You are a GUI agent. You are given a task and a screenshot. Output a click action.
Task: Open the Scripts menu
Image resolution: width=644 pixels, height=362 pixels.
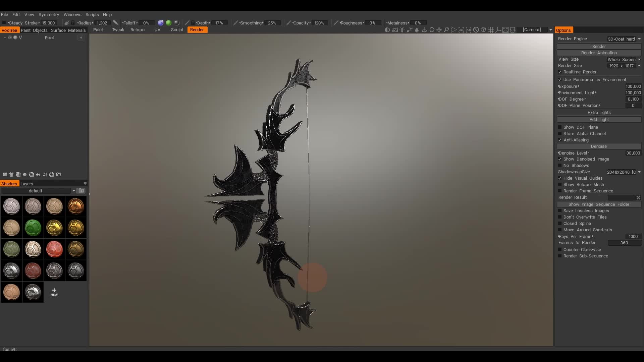click(92, 14)
